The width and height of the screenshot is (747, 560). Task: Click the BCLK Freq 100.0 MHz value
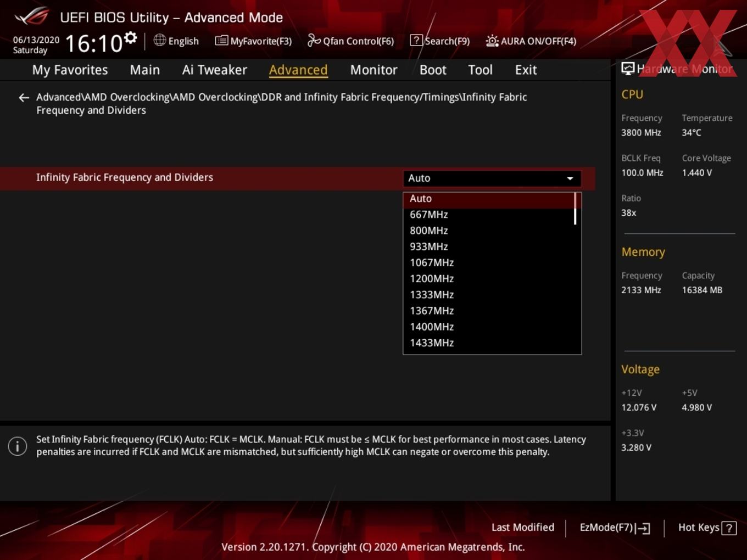(642, 172)
